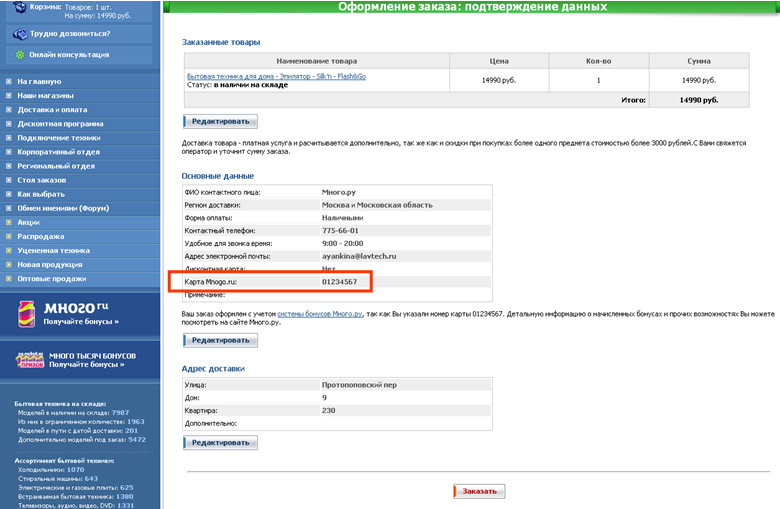Click the Итого total 14990 руб. cell
This screenshot has height=509, width=780.
[x=699, y=100]
